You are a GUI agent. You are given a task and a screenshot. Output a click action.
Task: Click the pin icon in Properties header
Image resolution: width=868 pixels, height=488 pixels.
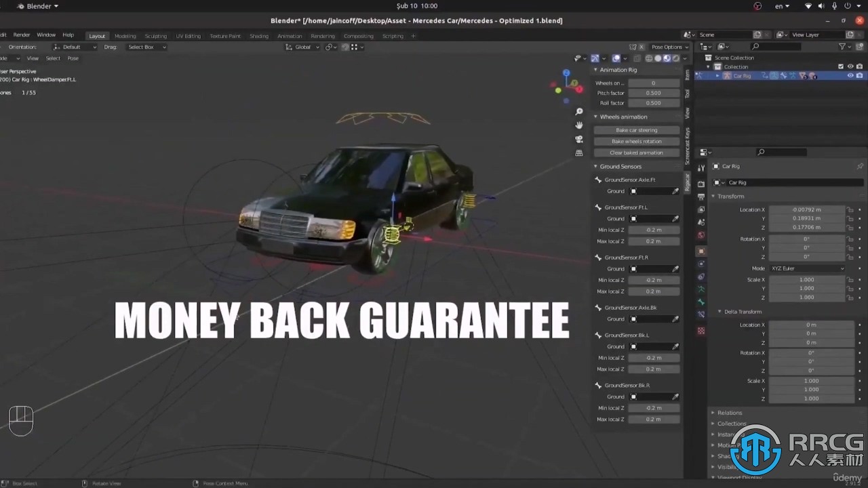pyautogui.click(x=860, y=166)
